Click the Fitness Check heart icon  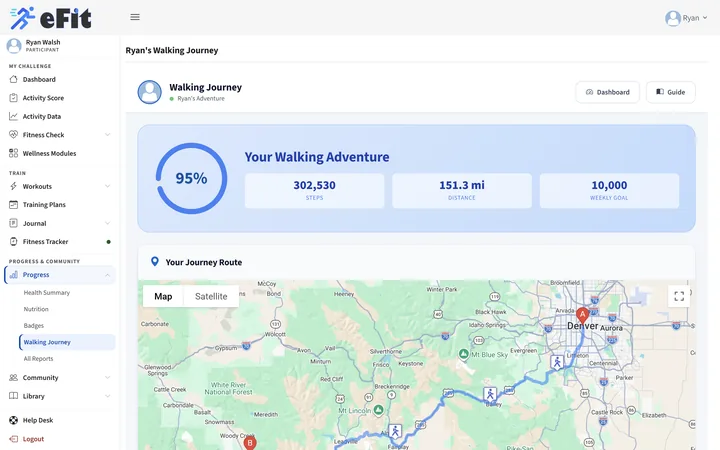(13, 135)
